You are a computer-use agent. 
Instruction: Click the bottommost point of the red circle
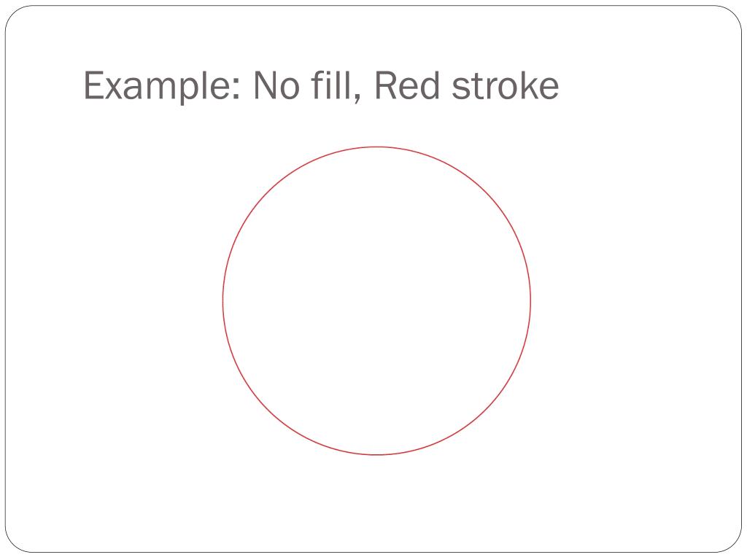pos(376,455)
